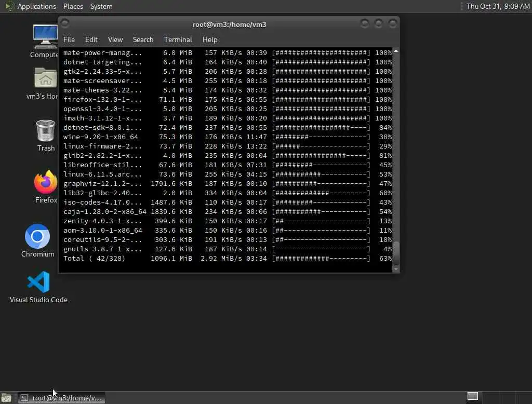Click the linux-firmware-2... line
532x404 pixels.
tap(228, 146)
